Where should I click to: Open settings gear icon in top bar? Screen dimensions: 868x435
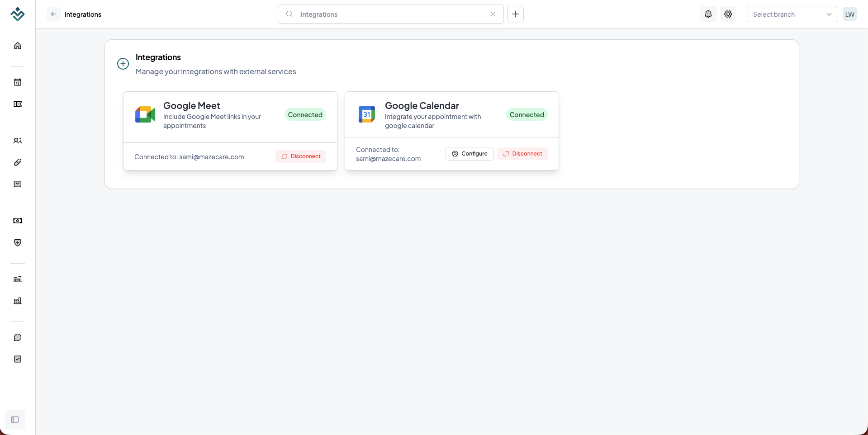[x=728, y=14]
